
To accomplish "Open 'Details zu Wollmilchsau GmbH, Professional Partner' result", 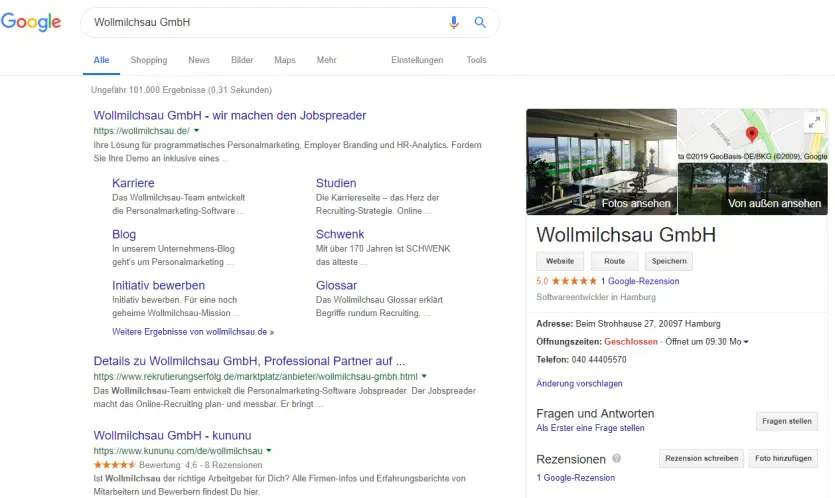I will (x=249, y=361).
